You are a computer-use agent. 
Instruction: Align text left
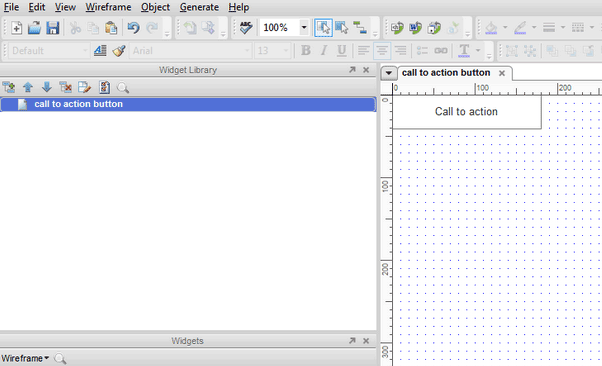point(363,50)
